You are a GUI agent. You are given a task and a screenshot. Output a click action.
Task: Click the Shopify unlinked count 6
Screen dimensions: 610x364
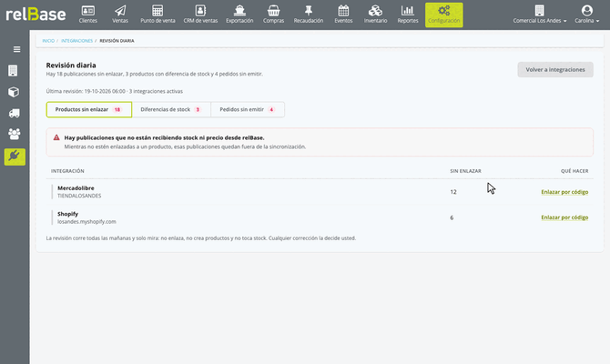[452, 217]
